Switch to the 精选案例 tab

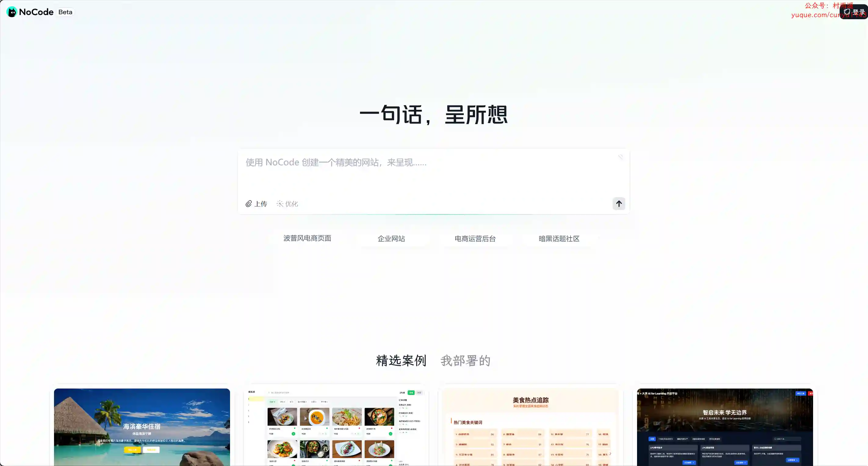401,360
